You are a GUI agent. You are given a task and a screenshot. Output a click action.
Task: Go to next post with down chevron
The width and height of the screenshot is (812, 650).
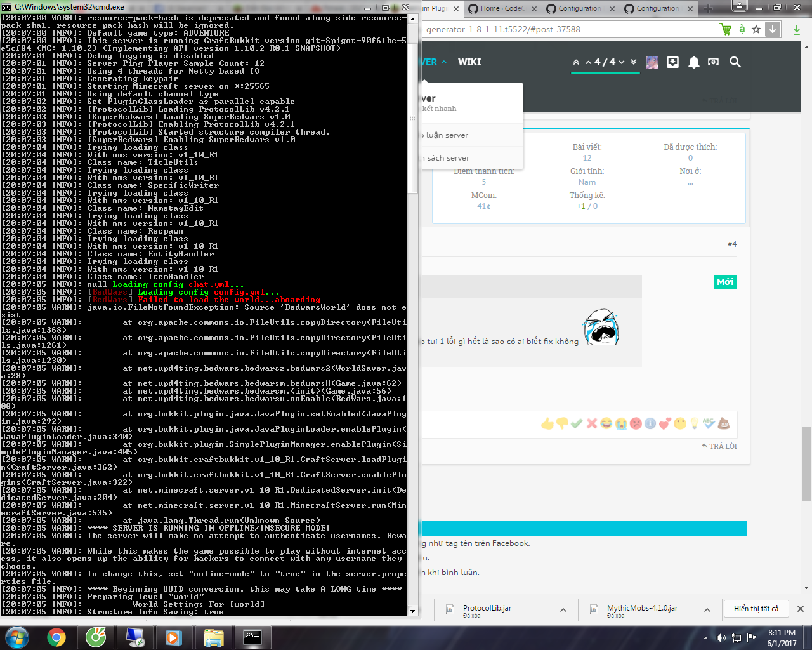click(622, 62)
